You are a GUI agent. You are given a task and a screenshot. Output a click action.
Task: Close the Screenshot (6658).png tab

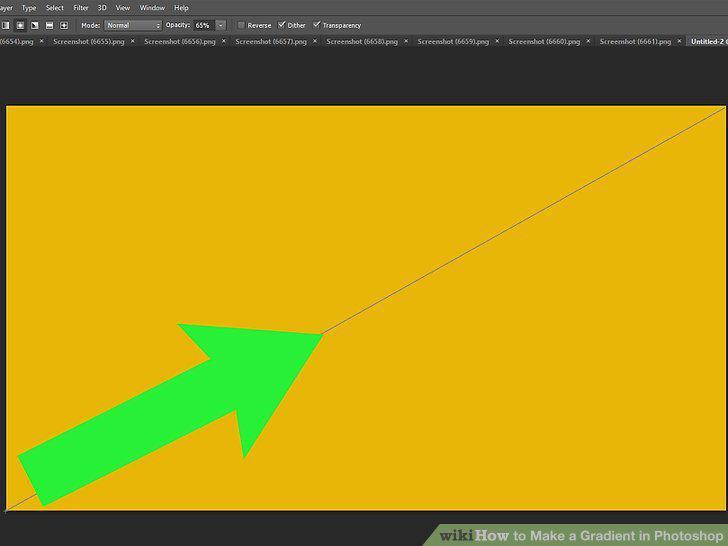click(406, 41)
